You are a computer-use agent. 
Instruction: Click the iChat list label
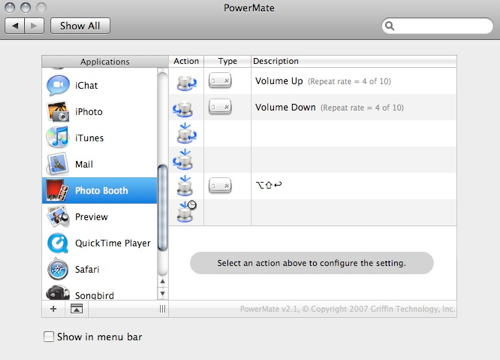point(86,86)
